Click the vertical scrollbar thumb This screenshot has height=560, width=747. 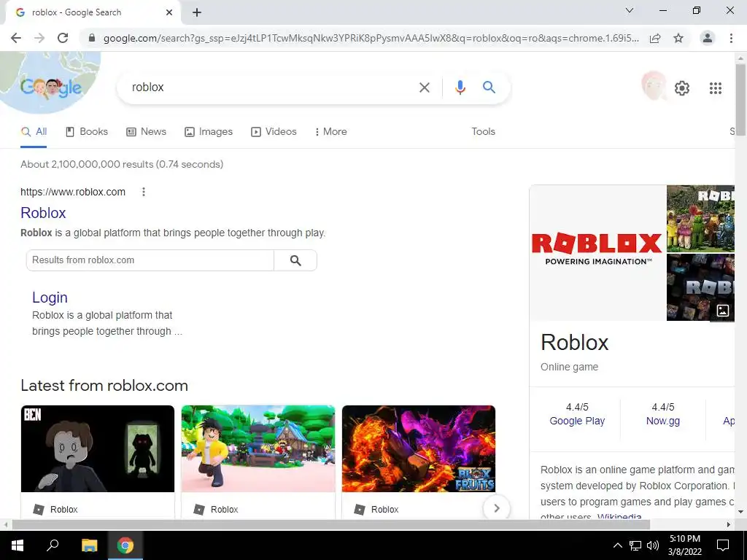click(x=740, y=100)
